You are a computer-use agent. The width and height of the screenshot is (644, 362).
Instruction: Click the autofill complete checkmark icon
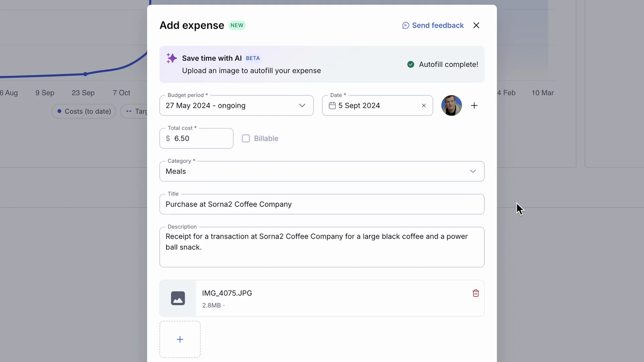[411, 64]
